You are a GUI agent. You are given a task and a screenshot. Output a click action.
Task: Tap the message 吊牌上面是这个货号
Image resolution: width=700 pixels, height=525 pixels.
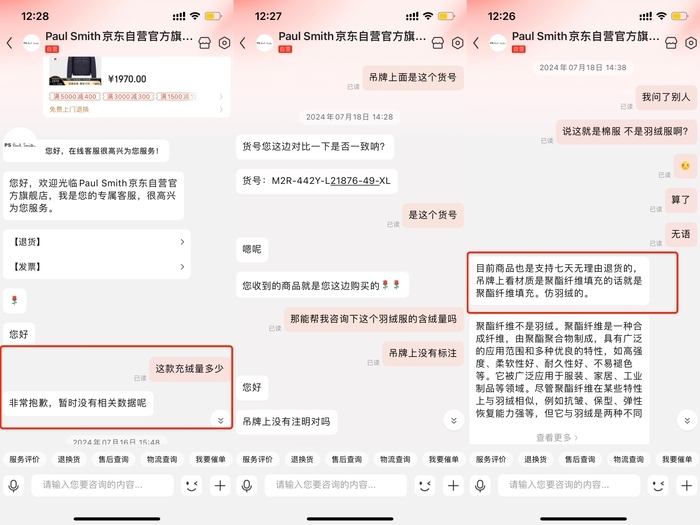413,78
